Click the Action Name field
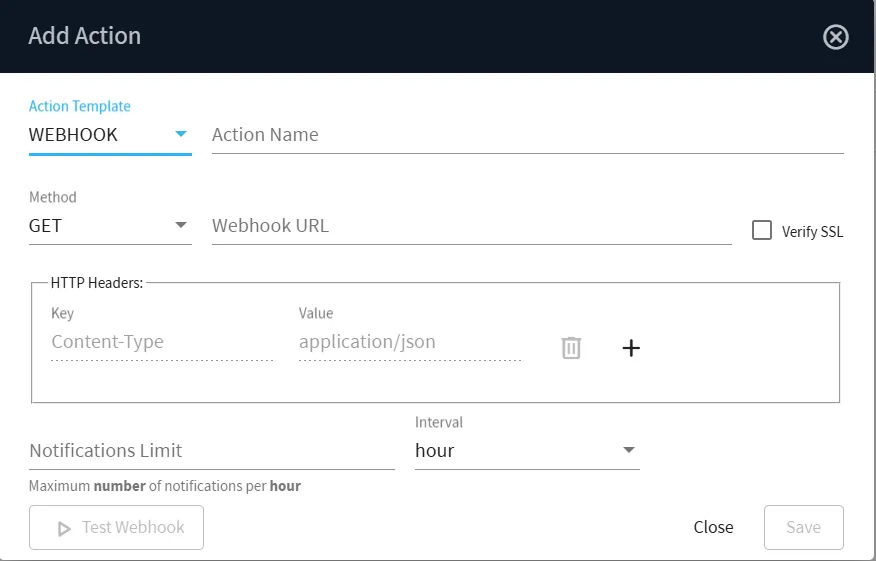 click(527, 135)
